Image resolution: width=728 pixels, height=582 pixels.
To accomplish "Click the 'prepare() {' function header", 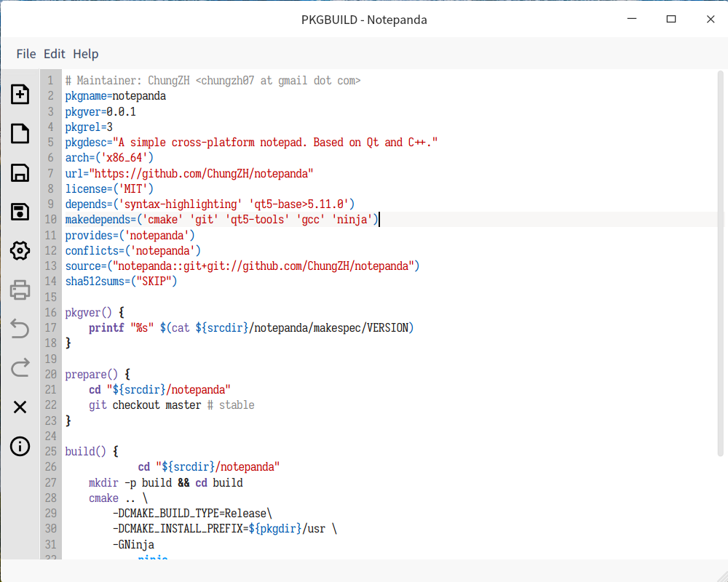I will [98, 374].
